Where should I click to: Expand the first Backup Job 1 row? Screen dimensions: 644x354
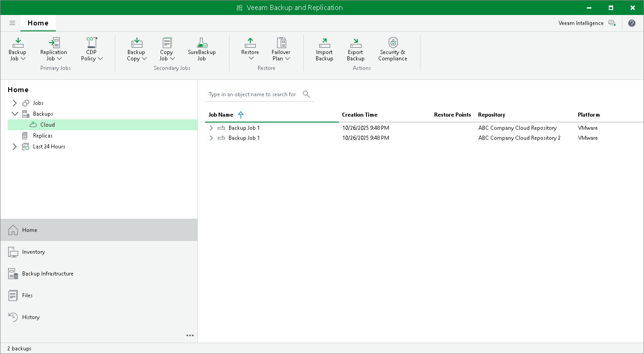pyautogui.click(x=211, y=128)
